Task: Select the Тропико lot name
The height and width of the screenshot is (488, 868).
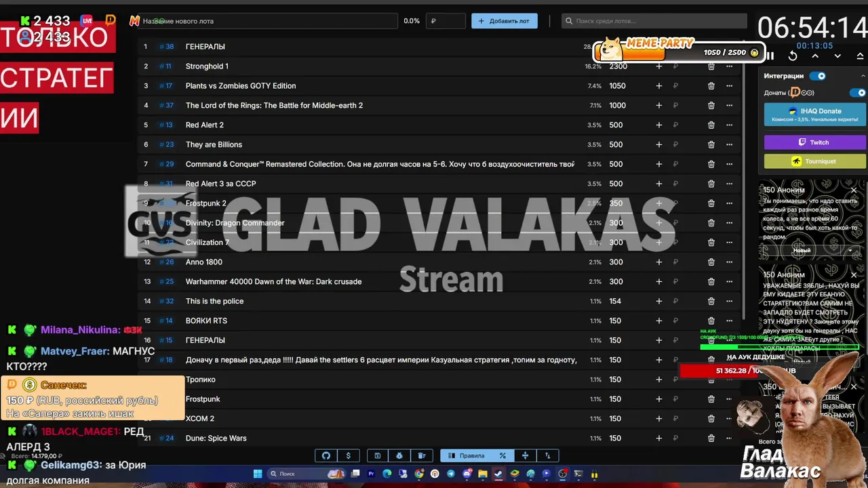Action: tap(201, 380)
